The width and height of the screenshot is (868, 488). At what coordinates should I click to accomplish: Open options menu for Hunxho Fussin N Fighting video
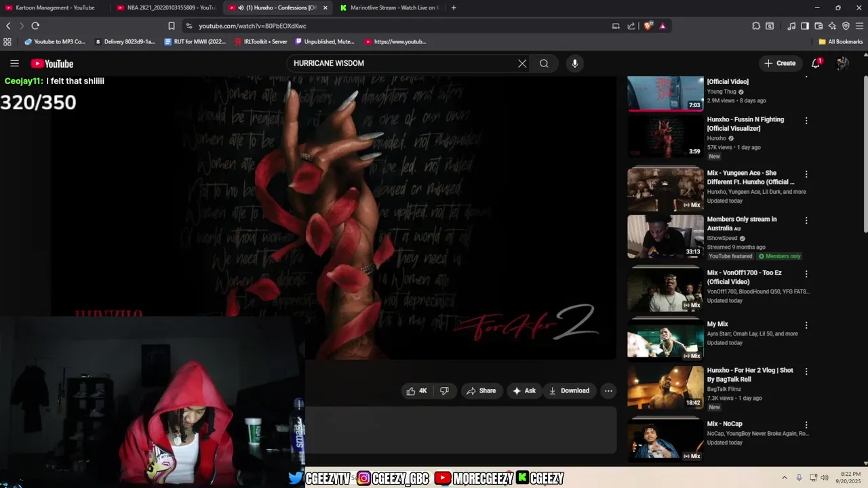coord(806,121)
